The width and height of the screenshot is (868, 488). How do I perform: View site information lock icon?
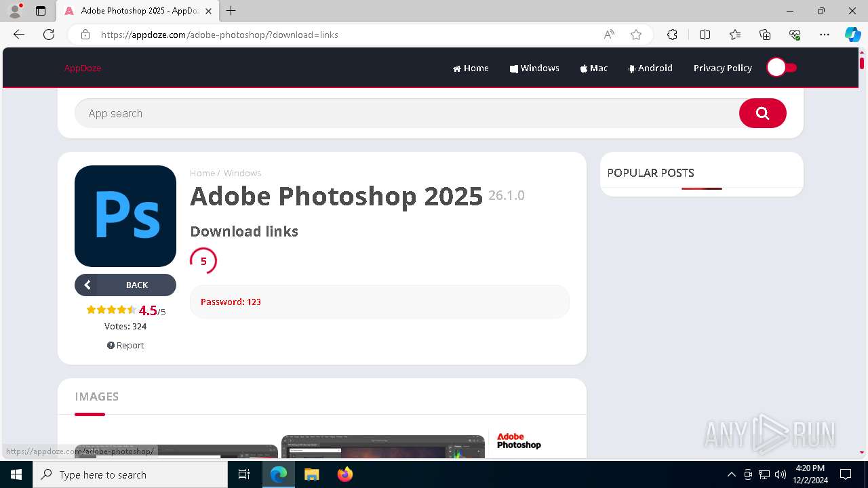[x=85, y=35]
